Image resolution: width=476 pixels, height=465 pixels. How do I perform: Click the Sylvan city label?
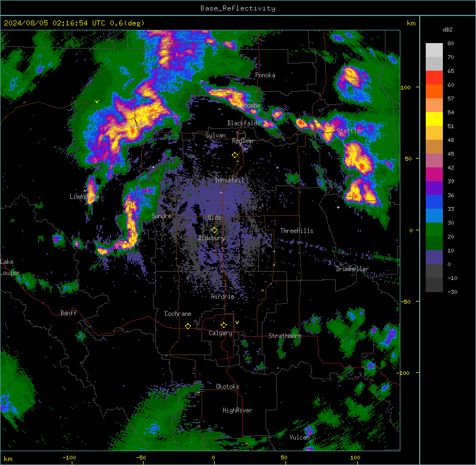click(x=215, y=135)
